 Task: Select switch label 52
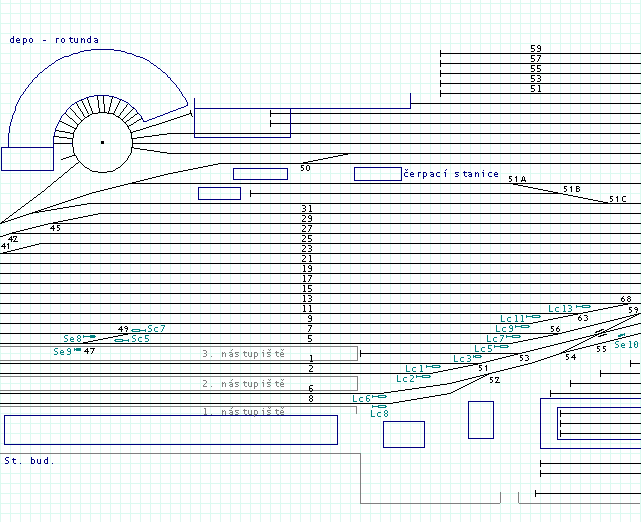click(x=495, y=380)
